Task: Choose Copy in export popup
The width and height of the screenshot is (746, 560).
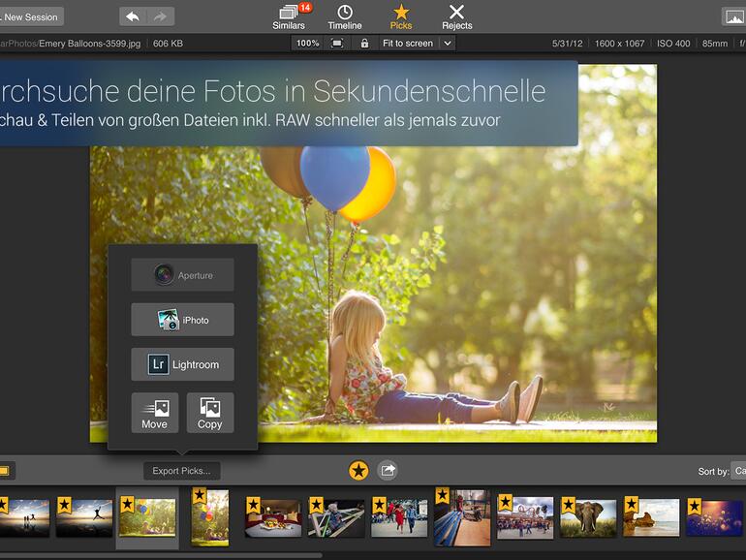Action: tap(210, 413)
